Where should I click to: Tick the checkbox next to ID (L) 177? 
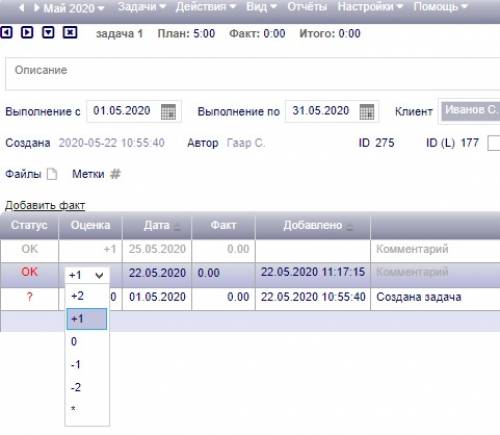coord(494,143)
